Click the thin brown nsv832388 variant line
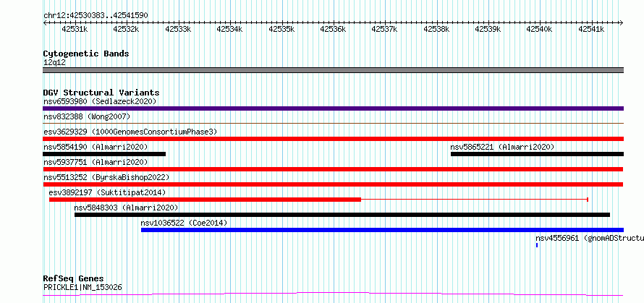 [x=333, y=123]
